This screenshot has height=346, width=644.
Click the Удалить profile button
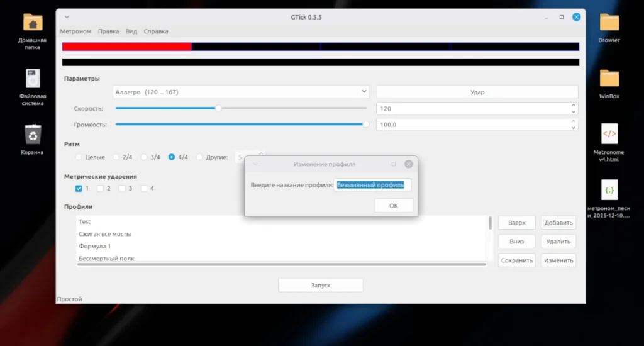(x=558, y=241)
